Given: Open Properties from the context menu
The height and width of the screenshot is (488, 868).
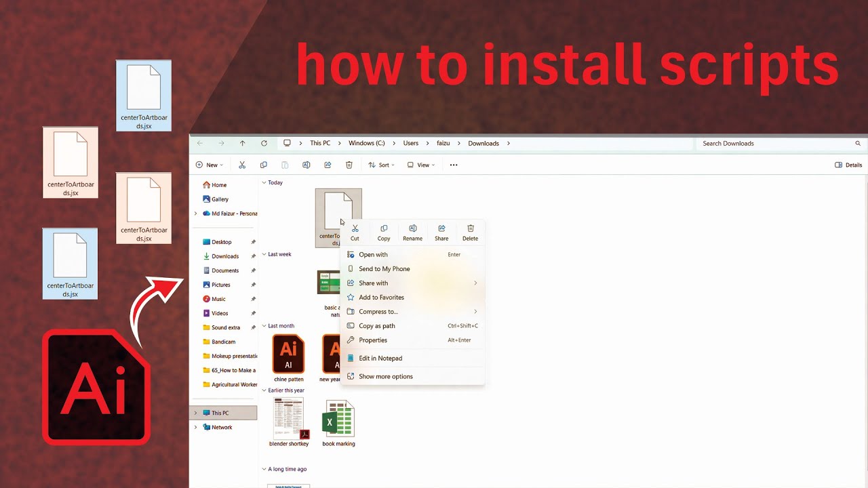Looking at the screenshot, I should pos(412,340).
